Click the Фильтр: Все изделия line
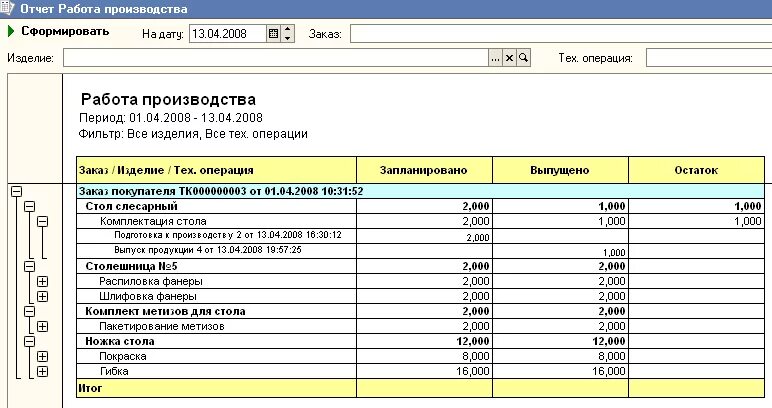The height and width of the screenshot is (408, 772). 193,134
